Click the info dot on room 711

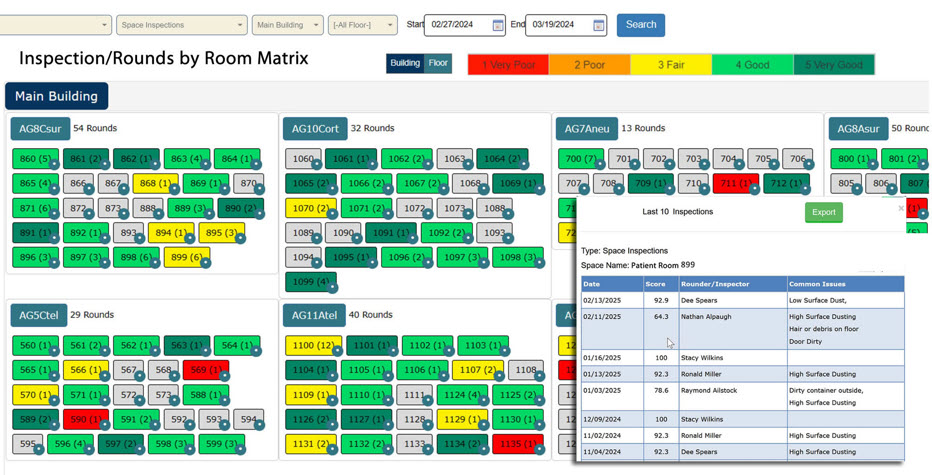(x=755, y=190)
